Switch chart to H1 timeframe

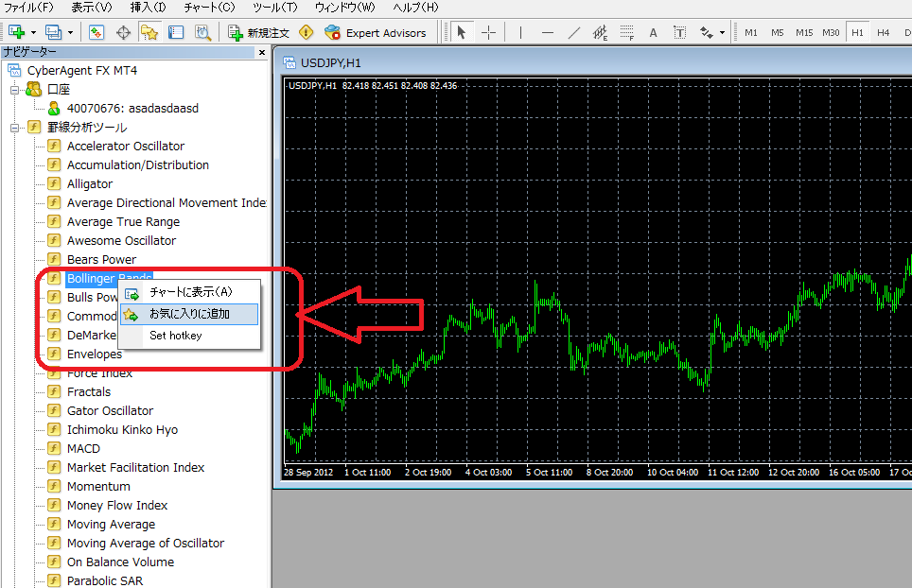[x=857, y=32]
